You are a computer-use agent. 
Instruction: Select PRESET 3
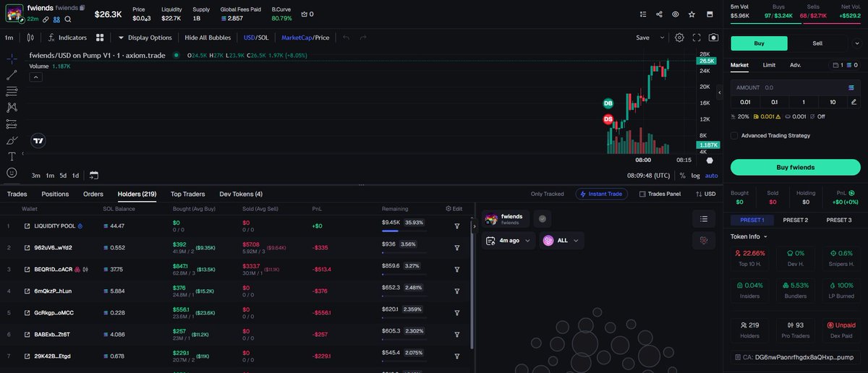(x=838, y=220)
